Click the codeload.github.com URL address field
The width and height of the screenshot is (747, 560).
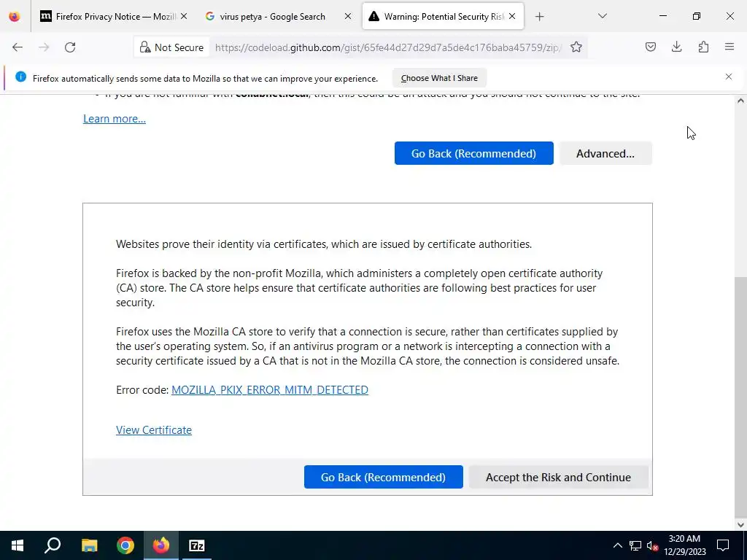(388, 47)
